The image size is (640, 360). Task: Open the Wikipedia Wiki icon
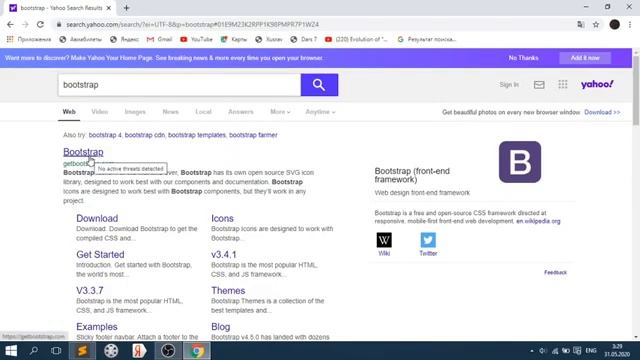point(384,240)
